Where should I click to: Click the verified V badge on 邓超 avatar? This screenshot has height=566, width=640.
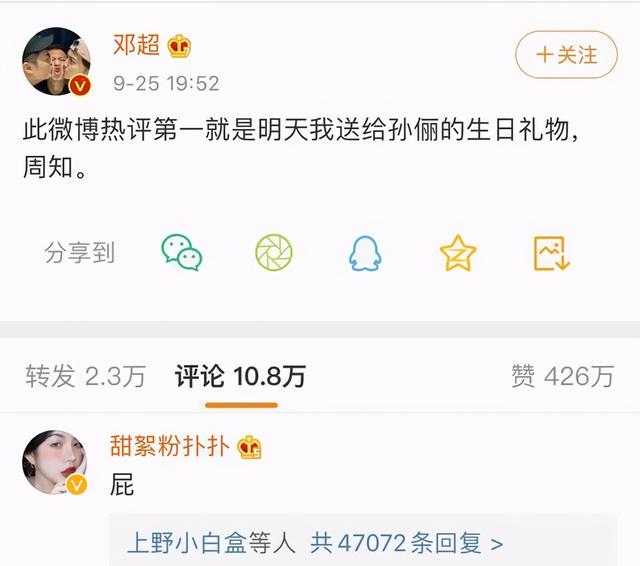click(x=80, y=86)
